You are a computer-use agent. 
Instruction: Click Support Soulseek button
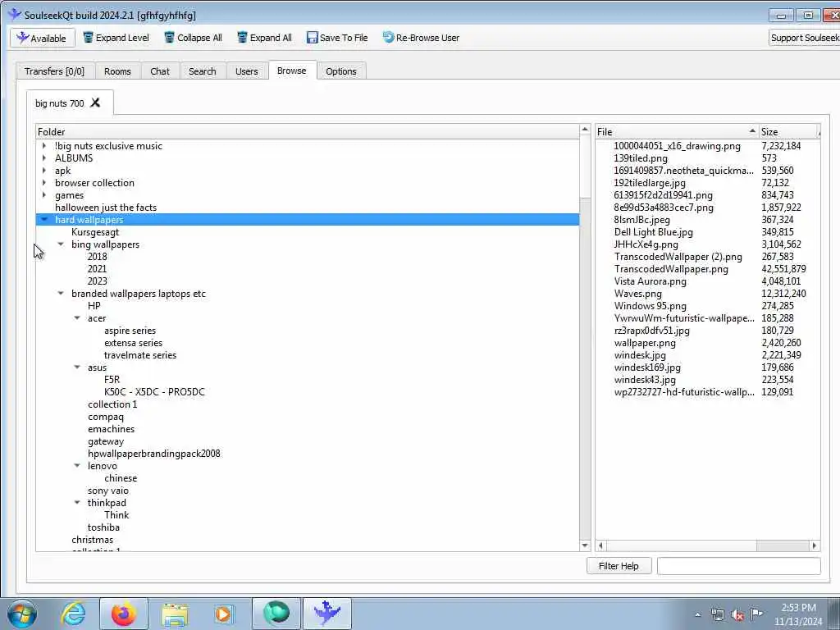804,38
